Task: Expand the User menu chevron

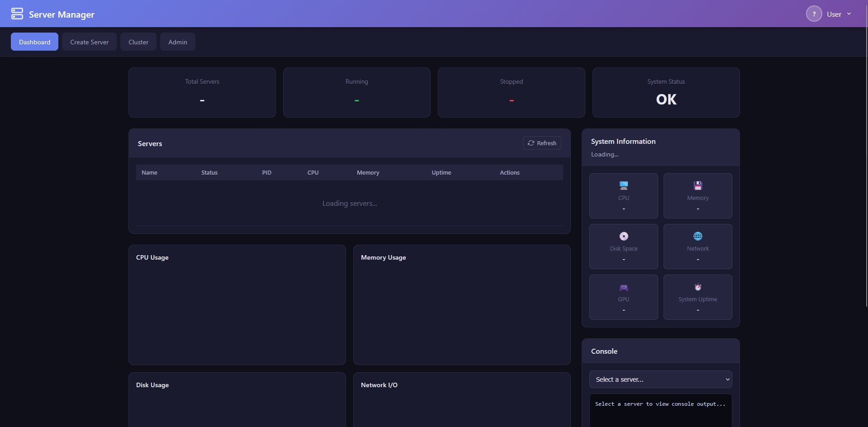Action: [849, 14]
